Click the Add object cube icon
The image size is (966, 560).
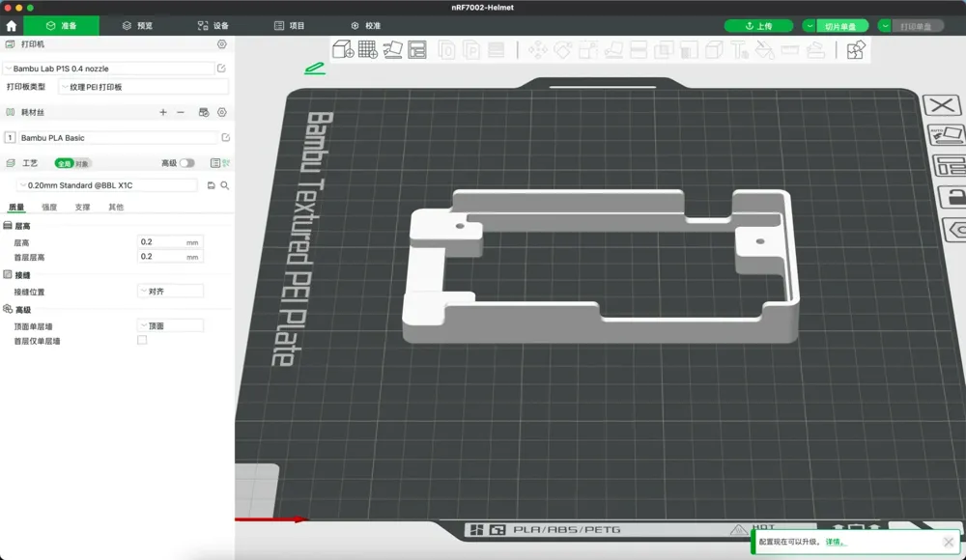coord(343,49)
